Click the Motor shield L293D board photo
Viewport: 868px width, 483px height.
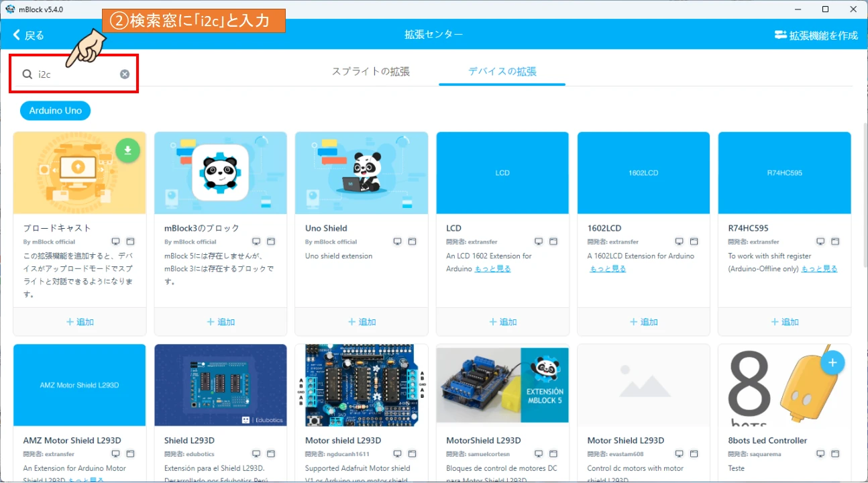(362, 385)
